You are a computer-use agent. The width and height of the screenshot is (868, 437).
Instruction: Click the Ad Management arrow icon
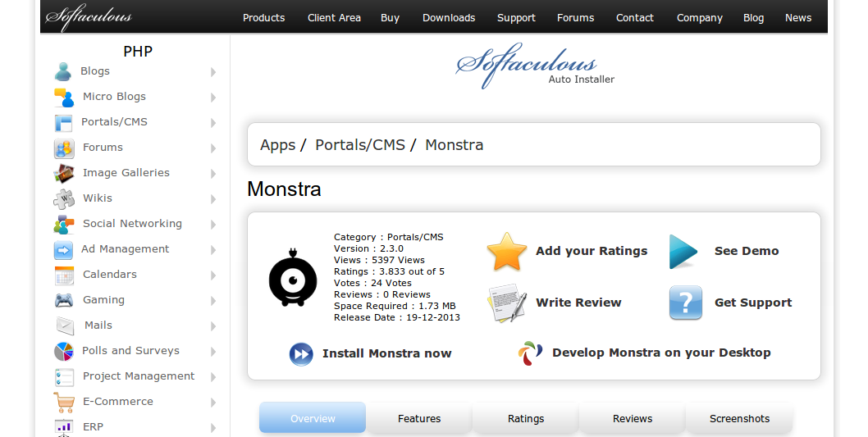[64, 250]
